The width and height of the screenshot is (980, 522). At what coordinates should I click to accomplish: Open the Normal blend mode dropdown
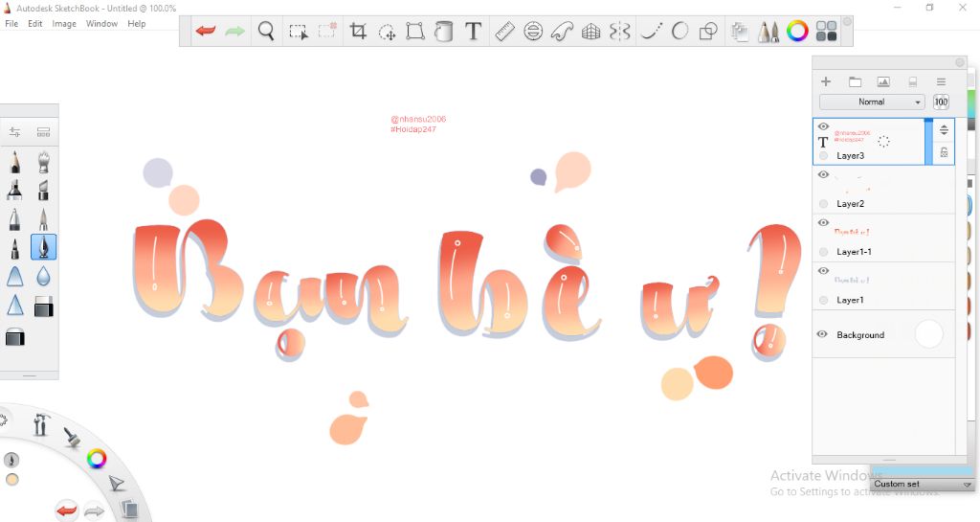click(871, 102)
